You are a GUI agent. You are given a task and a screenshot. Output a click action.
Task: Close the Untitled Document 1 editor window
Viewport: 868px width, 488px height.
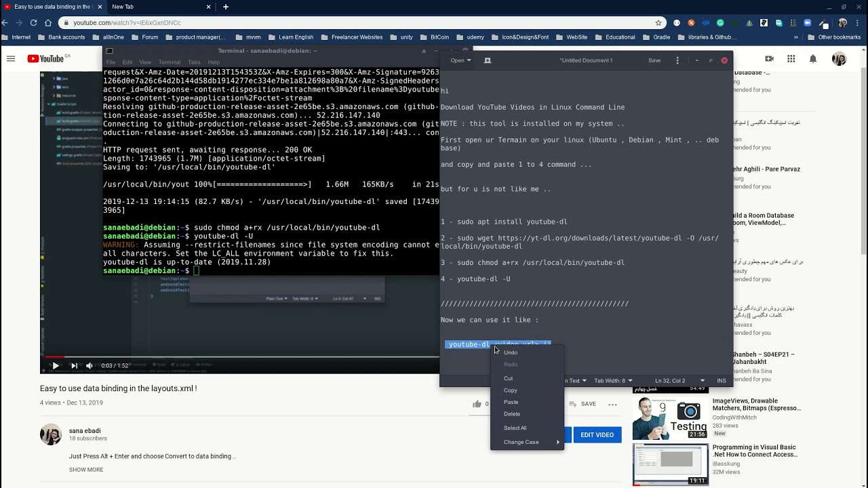click(x=724, y=60)
